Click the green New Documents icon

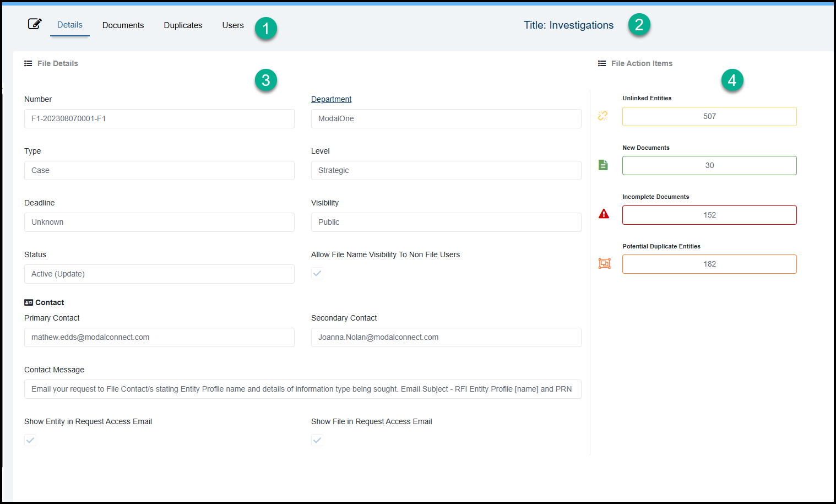603,165
